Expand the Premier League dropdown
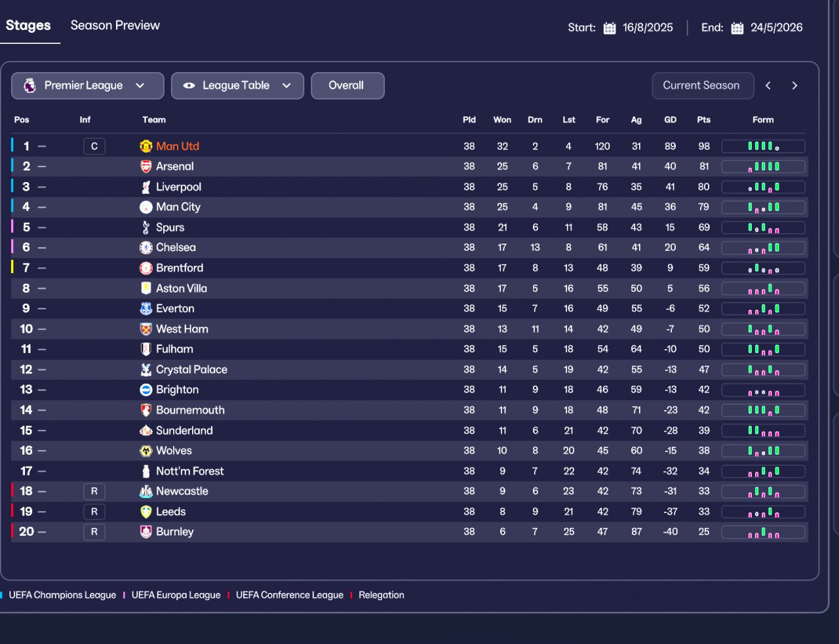Image resolution: width=839 pixels, height=644 pixels. pos(140,85)
